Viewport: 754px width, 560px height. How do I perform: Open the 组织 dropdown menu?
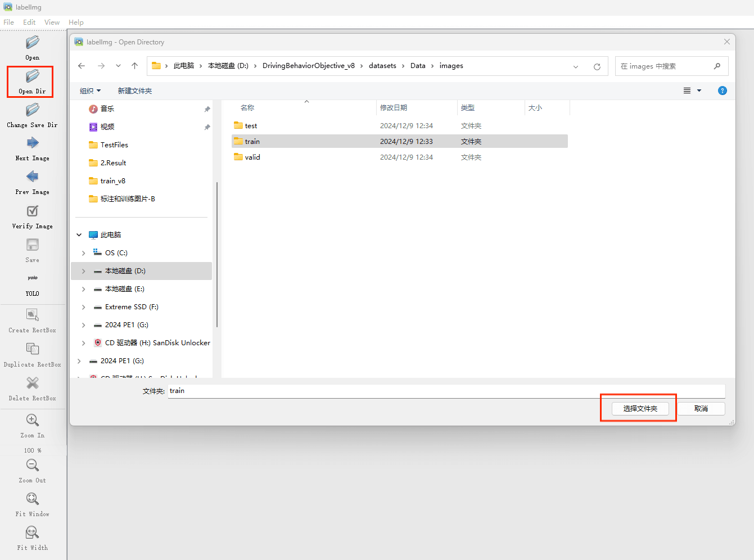[x=90, y=91]
